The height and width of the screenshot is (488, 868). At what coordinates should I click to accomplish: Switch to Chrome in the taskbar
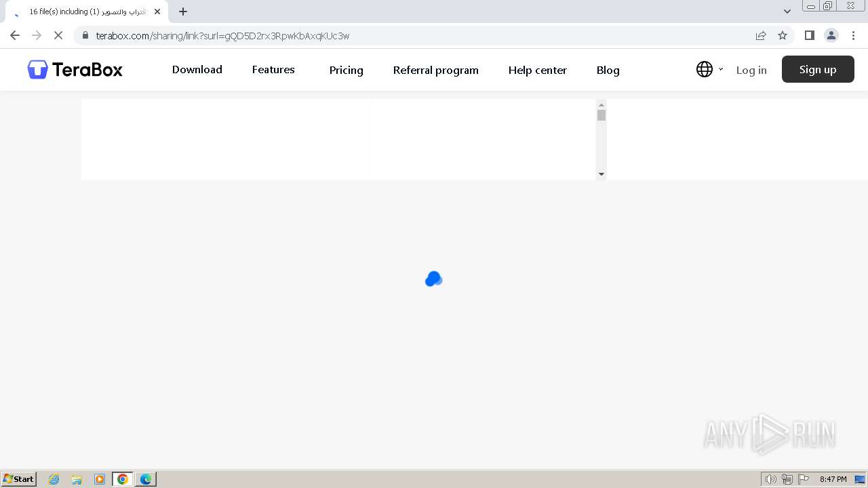[x=123, y=479]
